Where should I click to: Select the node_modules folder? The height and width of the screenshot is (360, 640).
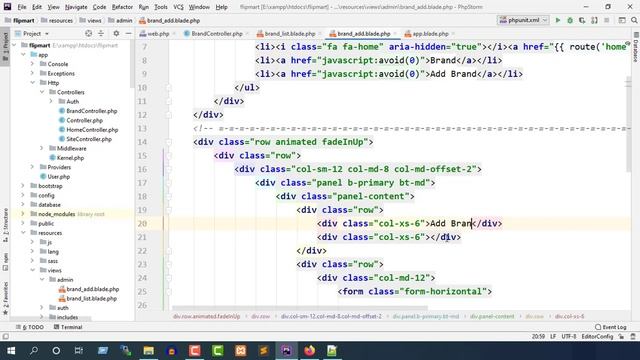pyautogui.click(x=56, y=214)
